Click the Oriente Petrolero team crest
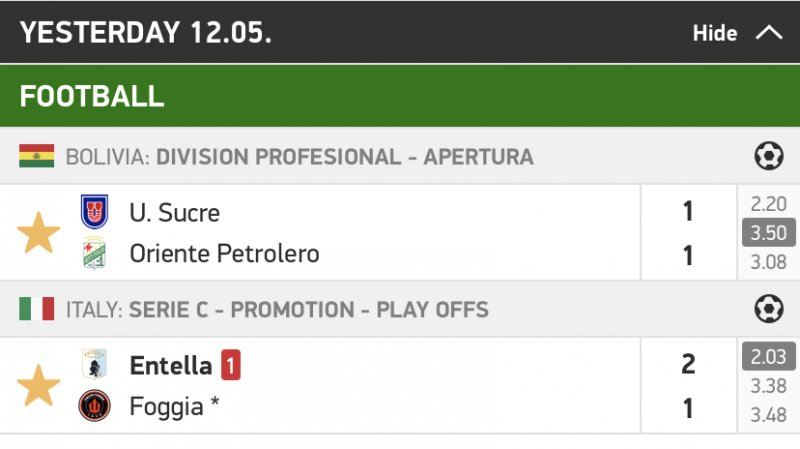Screen dimensions: 800x449 click(x=95, y=254)
